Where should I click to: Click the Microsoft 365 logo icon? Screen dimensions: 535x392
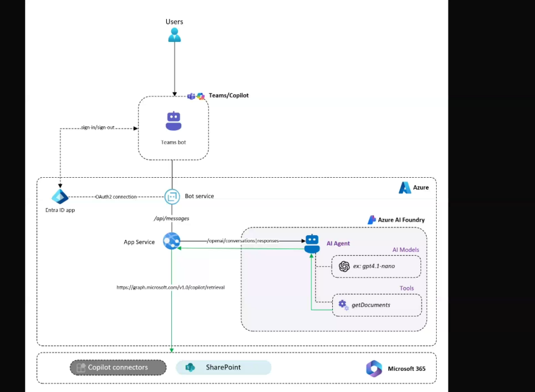point(374,368)
